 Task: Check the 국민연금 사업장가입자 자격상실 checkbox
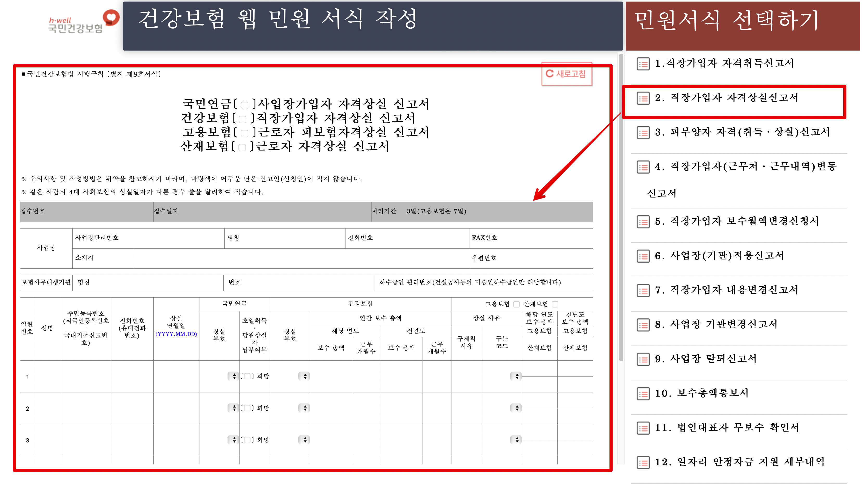point(244,105)
